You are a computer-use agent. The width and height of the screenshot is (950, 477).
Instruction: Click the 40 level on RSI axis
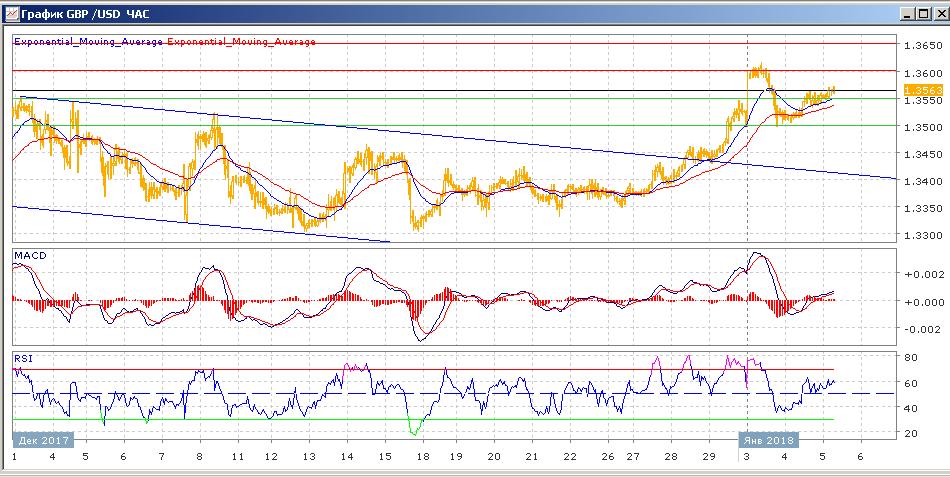pyautogui.click(x=911, y=408)
